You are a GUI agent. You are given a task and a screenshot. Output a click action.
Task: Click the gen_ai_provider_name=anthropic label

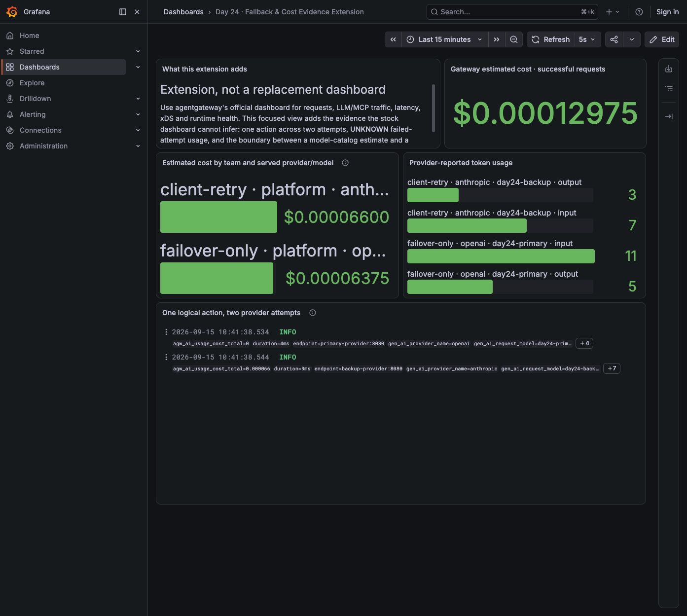(452, 368)
